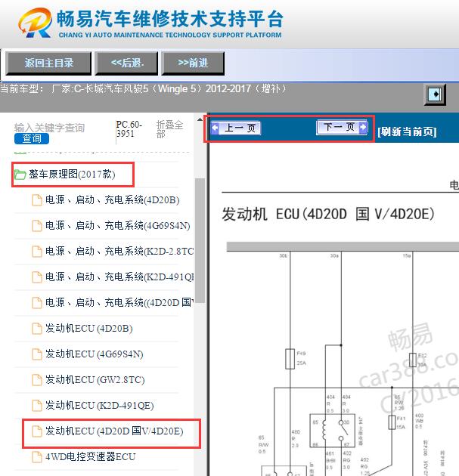
Task: Click the tree panel vertical scrollbar thumb
Action: click(x=200, y=240)
